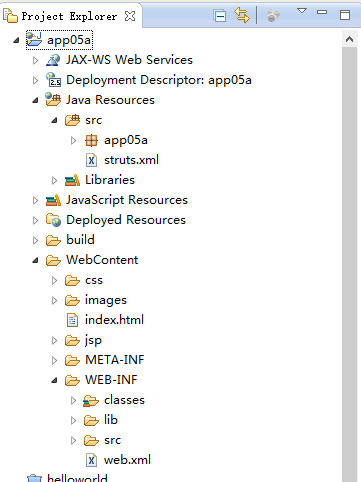
Task: Click the JAX-WS Web Services icon
Action: (x=53, y=60)
